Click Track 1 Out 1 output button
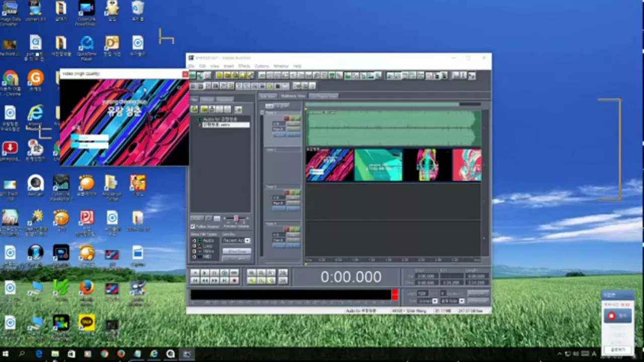Screen dimensions: 644x362 (x=293, y=123)
